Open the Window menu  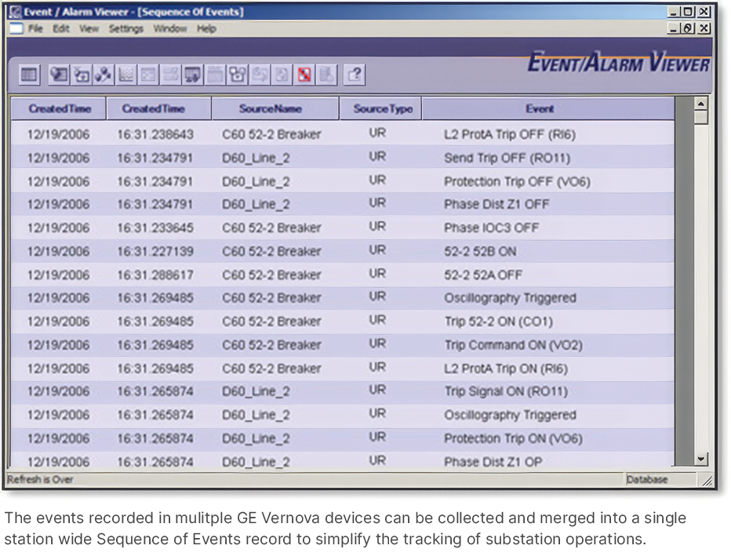coord(170,29)
